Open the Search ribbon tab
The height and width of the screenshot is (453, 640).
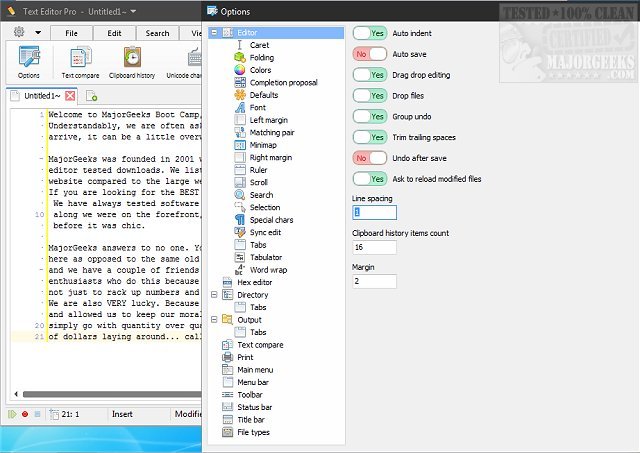coord(157,33)
